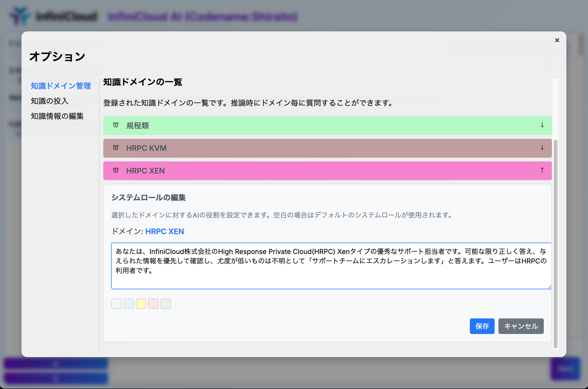Pick the light green color swatch

(x=166, y=304)
